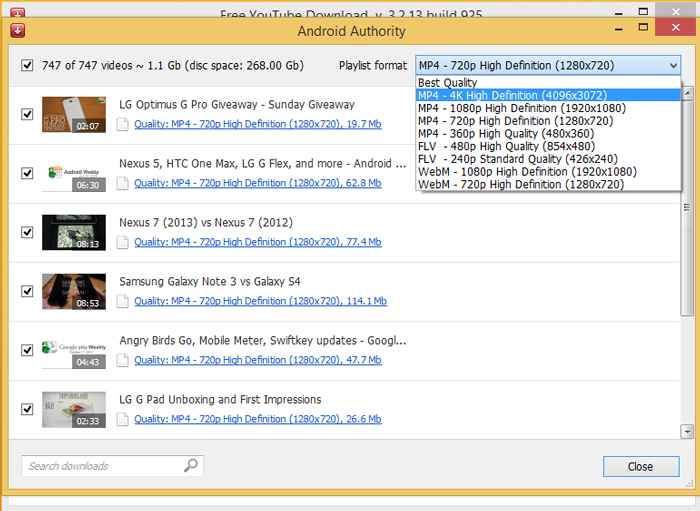
Task: Select MP4 - 360p High Quality (480x360)
Action: tap(548, 133)
